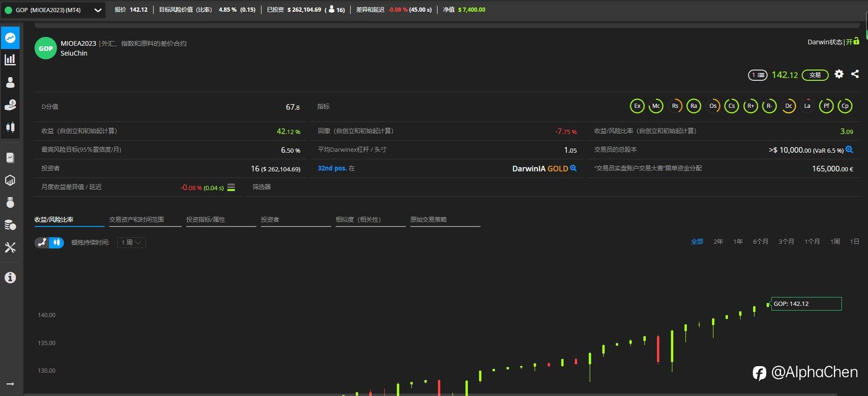
Task: Open the coin stack sidebar icon
Action: pyautogui.click(x=10, y=225)
